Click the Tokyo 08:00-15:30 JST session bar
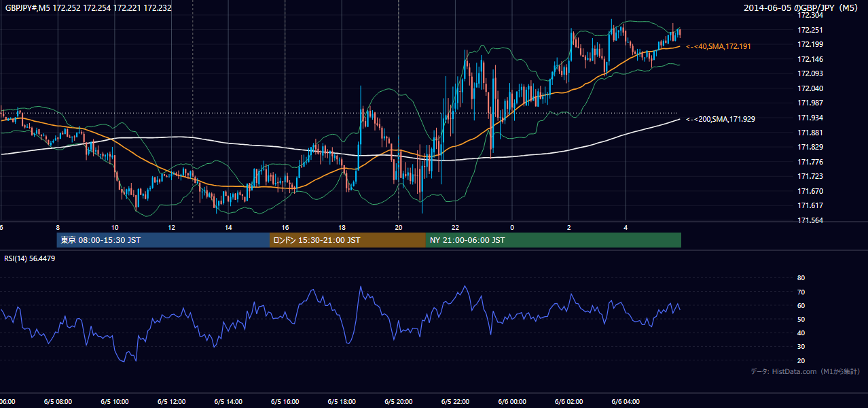 click(x=163, y=240)
